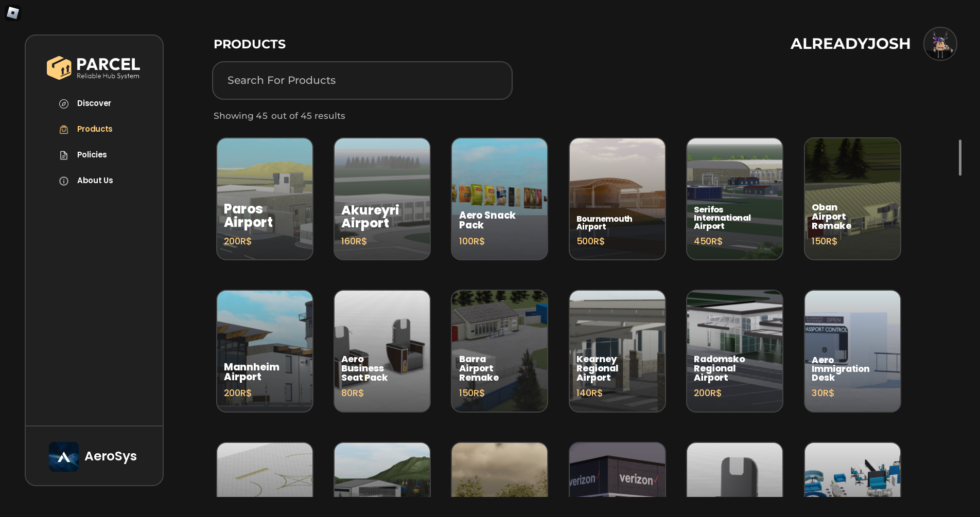Viewport: 980px width, 517px height.
Task: Click the ALREADYJOSH username
Action: 850,44
